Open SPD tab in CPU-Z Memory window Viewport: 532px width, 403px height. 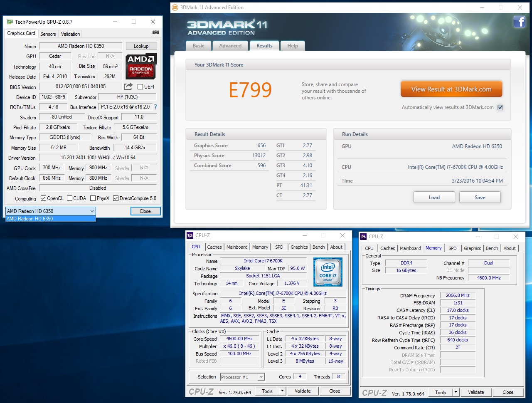(x=453, y=248)
